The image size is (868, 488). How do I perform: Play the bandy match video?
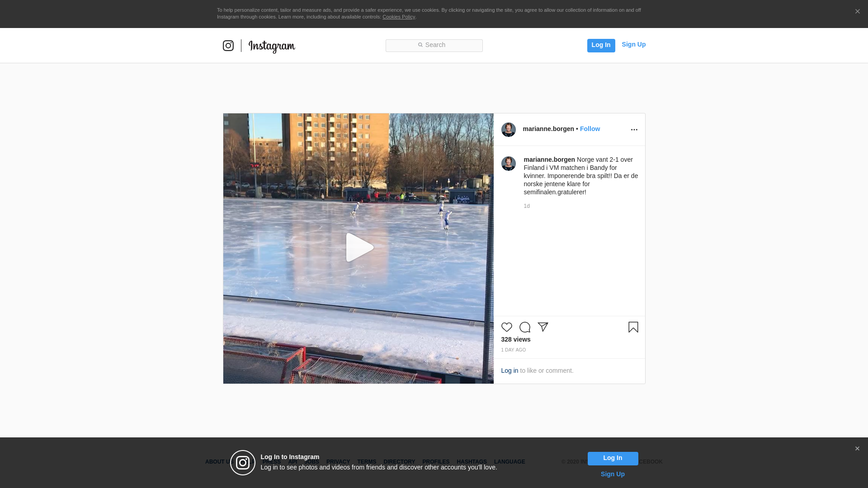(359, 248)
